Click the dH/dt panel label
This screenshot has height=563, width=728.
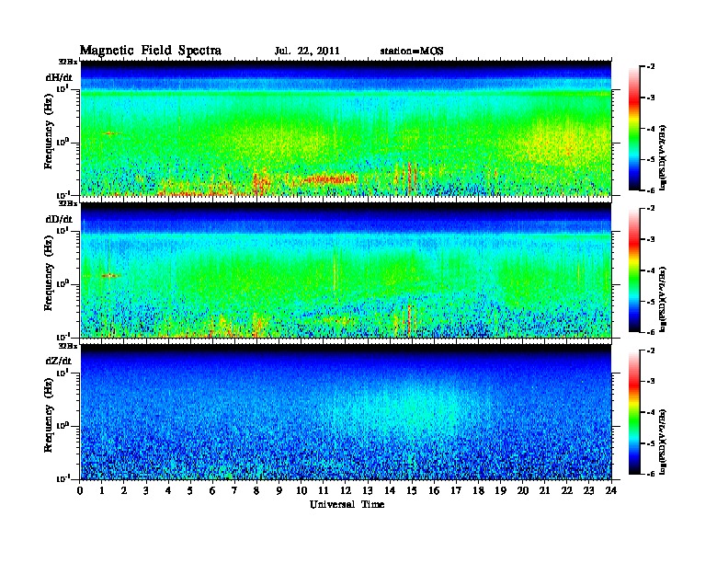click(x=59, y=78)
